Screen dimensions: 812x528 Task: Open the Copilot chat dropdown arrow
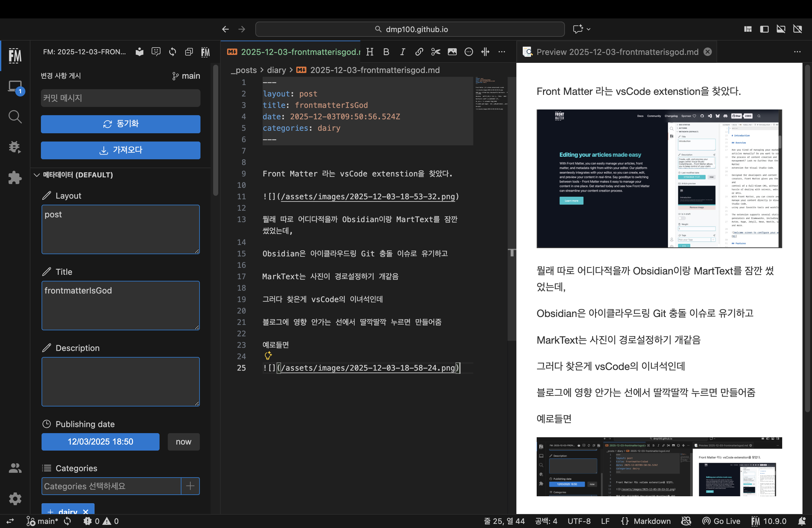588,30
